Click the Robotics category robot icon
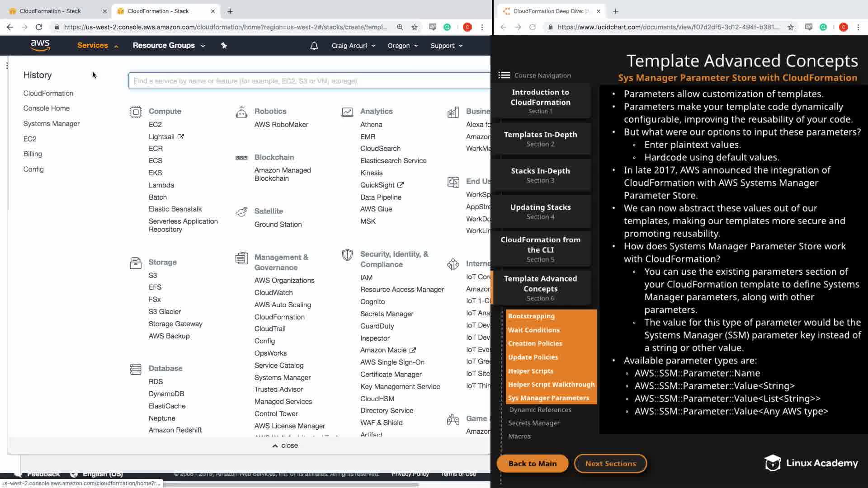868x488 pixels. 241,112
